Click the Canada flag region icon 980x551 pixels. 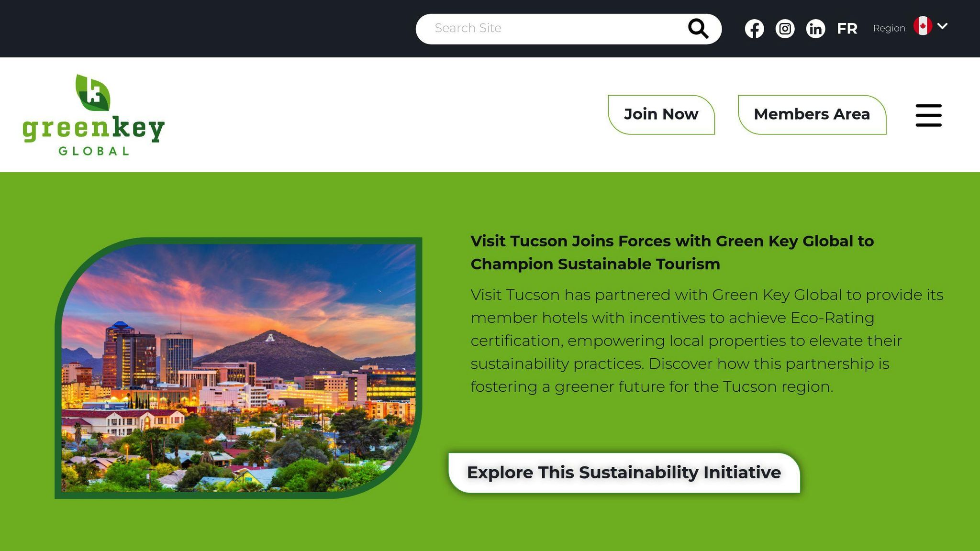coord(923,26)
